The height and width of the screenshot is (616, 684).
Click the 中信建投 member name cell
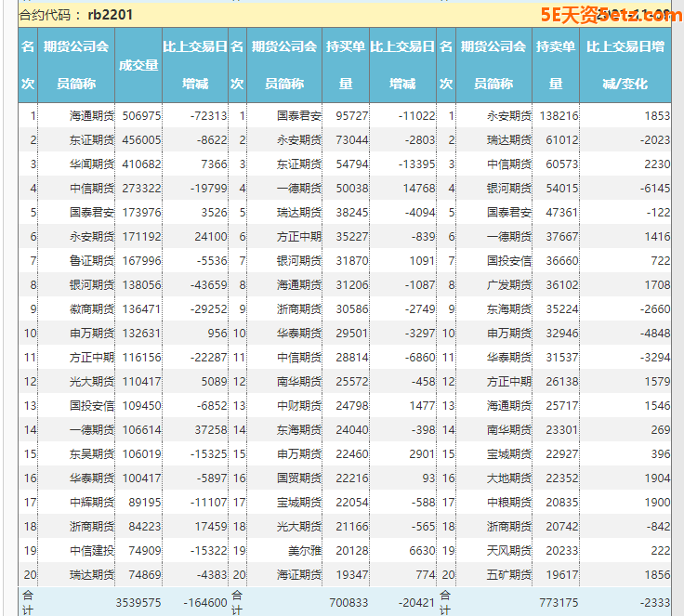pyautogui.click(x=92, y=549)
